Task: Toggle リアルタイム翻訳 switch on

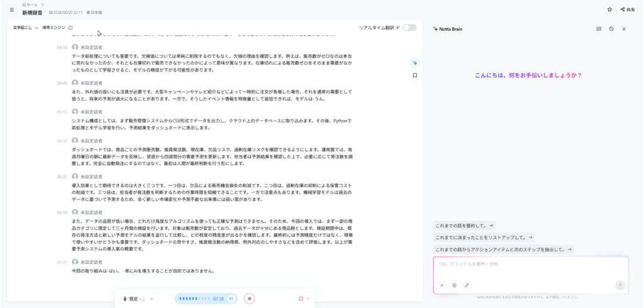Action: 409,28
